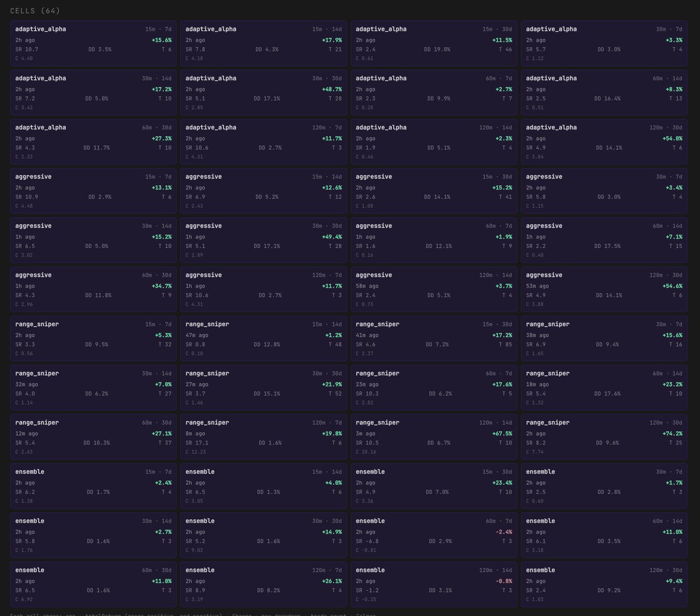The image size is (700, 616).
Task: Click the SR 17.1 Sharpe value
Action: tap(197, 443)
